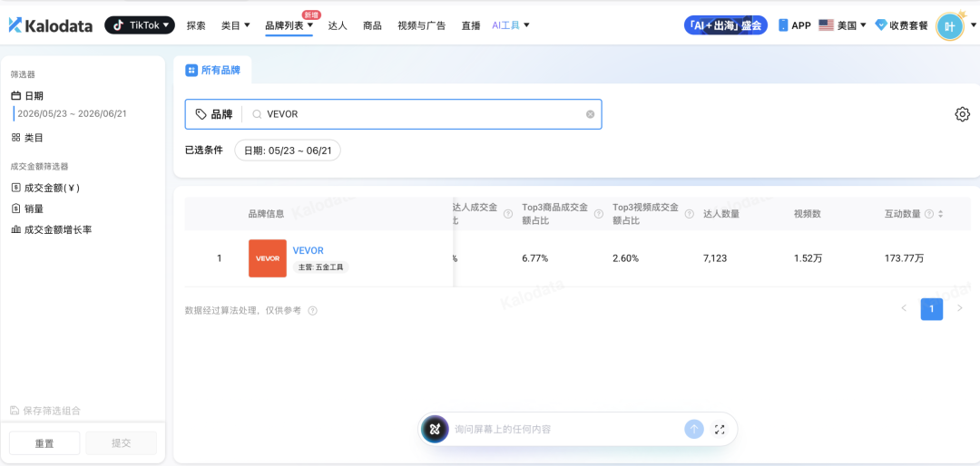Click the 重置 button
The image size is (980, 466).
44,443
